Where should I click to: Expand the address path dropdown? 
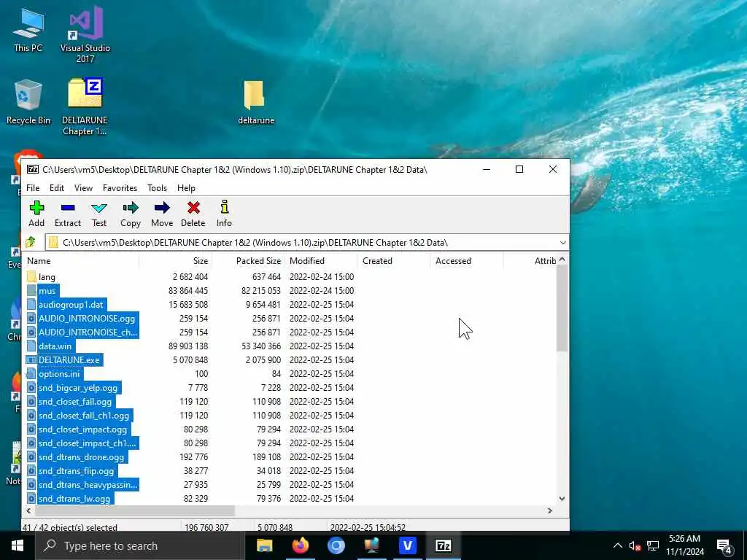(x=562, y=242)
